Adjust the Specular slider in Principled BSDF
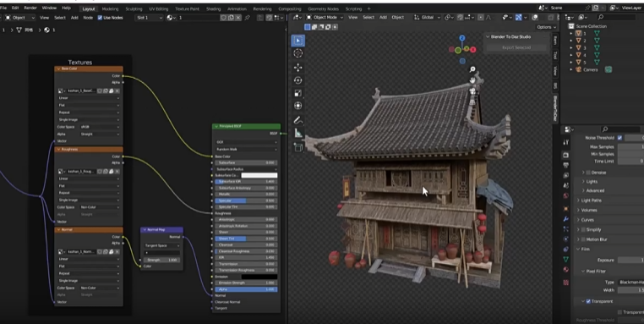Image resolution: width=644 pixels, height=324 pixels. 246,200
